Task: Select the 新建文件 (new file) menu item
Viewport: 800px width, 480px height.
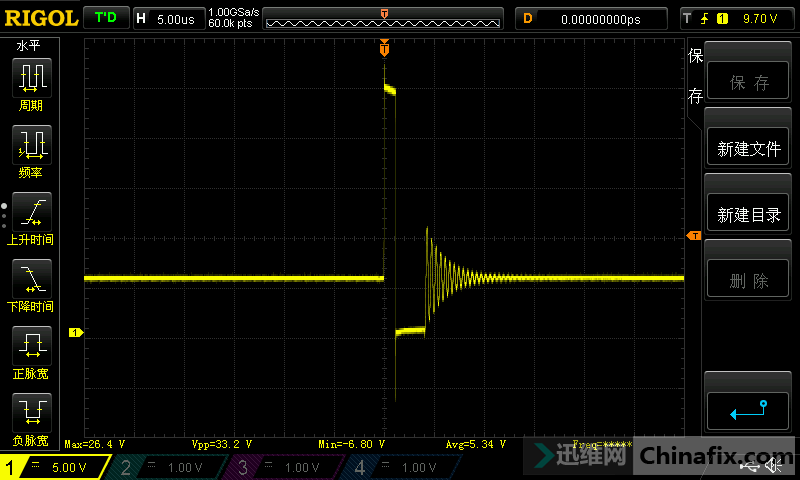Action: pyautogui.click(x=748, y=149)
